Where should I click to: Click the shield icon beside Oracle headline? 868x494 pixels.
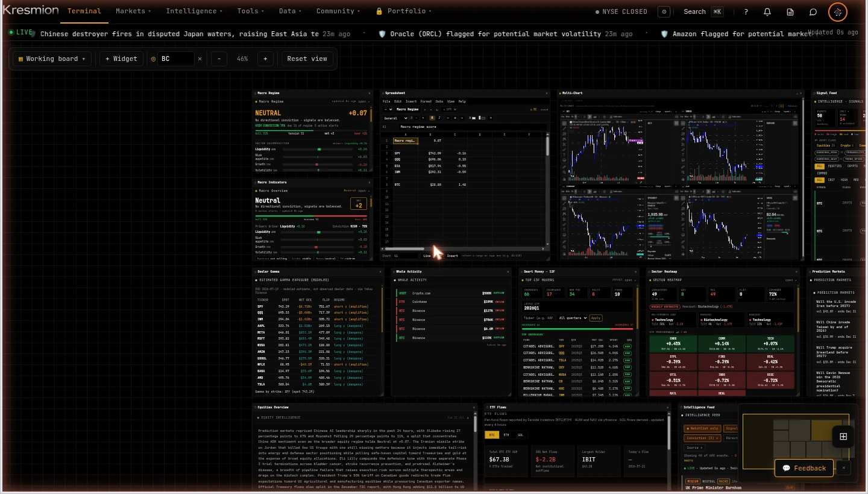[382, 34]
